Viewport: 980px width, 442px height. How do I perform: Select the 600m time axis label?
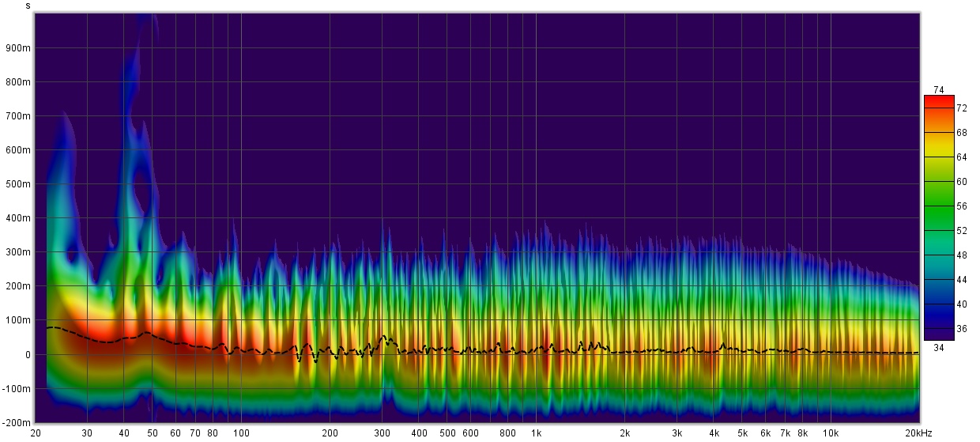[19, 150]
